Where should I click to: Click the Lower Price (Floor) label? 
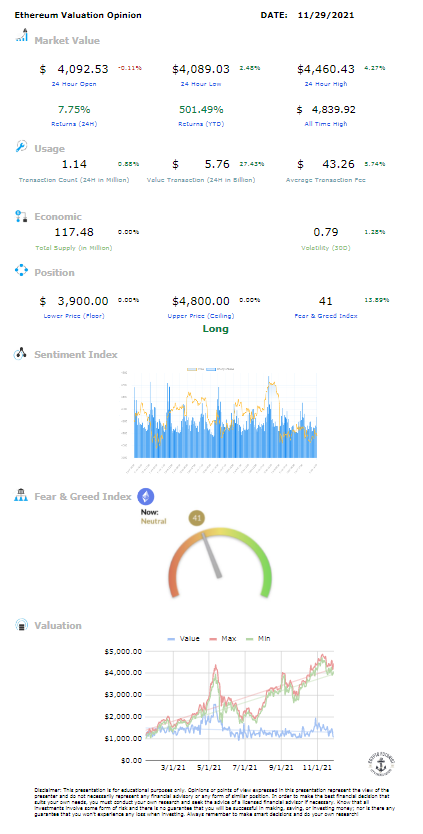(x=74, y=316)
